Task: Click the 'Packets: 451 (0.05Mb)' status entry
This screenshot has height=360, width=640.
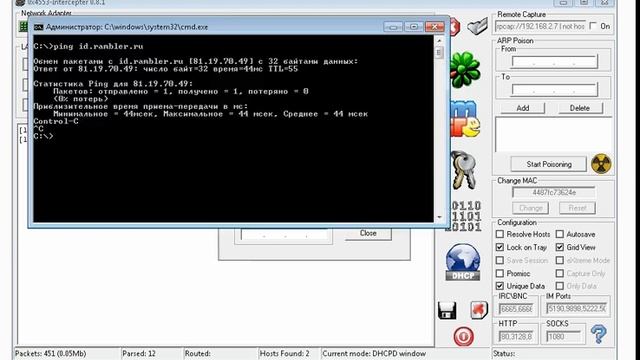Action: 51,353
